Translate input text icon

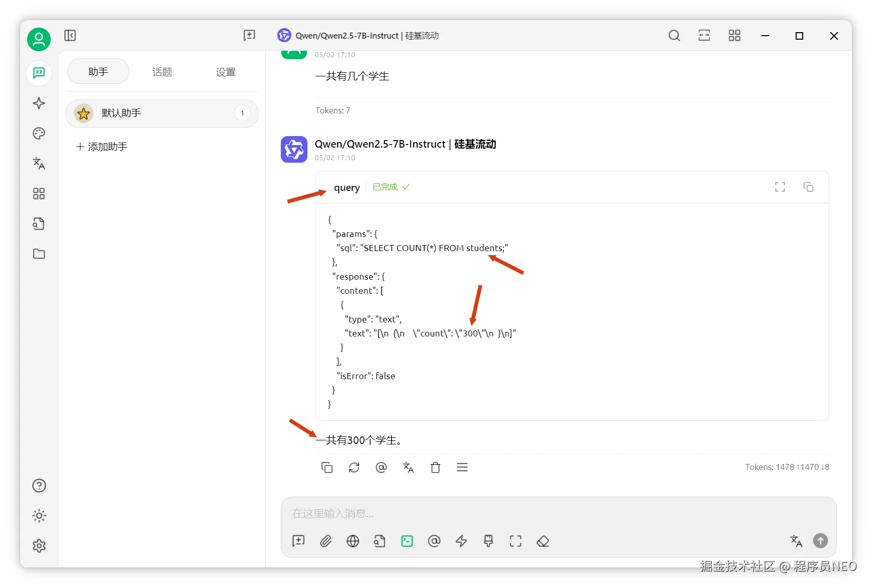tap(796, 541)
